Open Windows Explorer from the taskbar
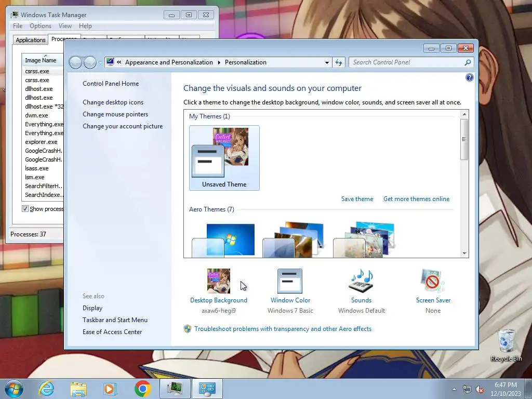 click(78, 389)
